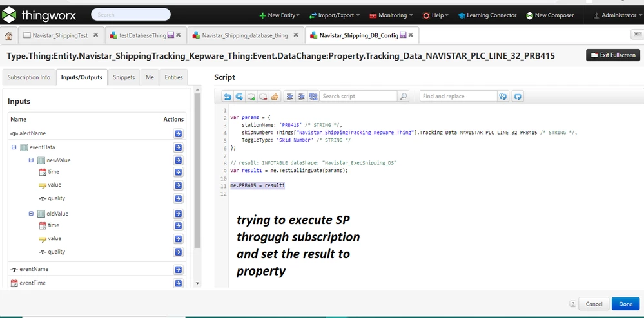Collapse the oldValue tree node

pyautogui.click(x=31, y=213)
